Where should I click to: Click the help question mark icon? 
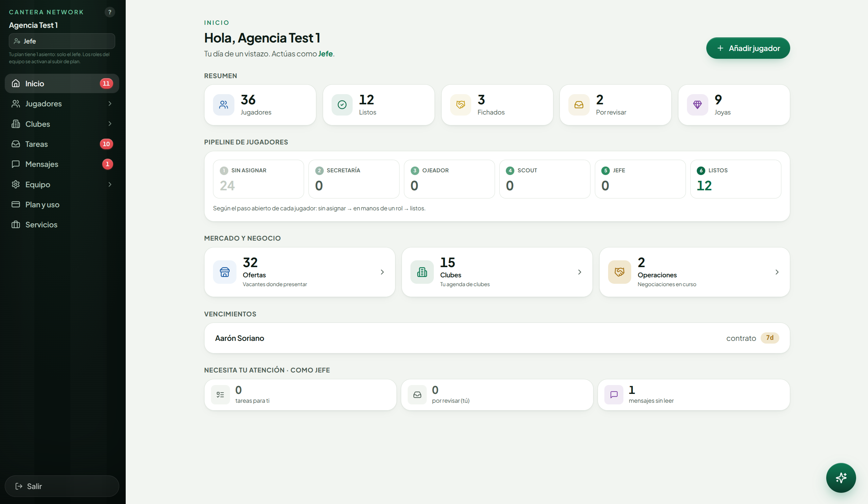(109, 12)
